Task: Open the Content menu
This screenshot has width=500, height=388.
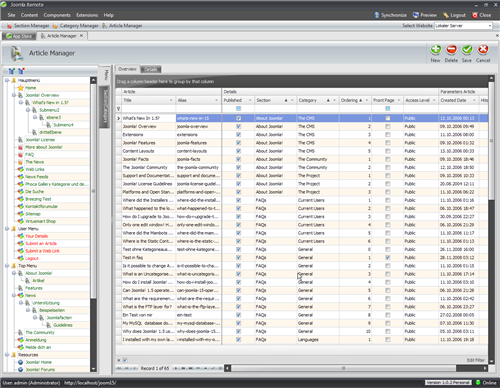Action: click(29, 15)
